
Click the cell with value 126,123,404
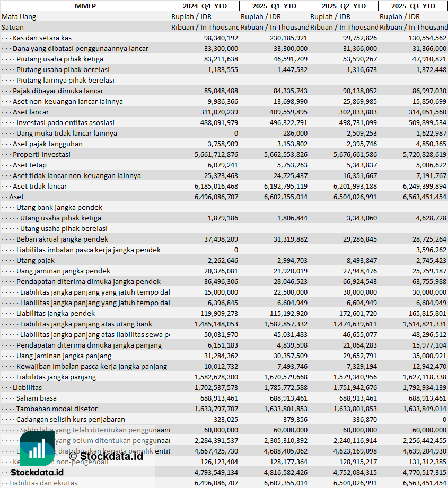pyautogui.click(x=219, y=462)
